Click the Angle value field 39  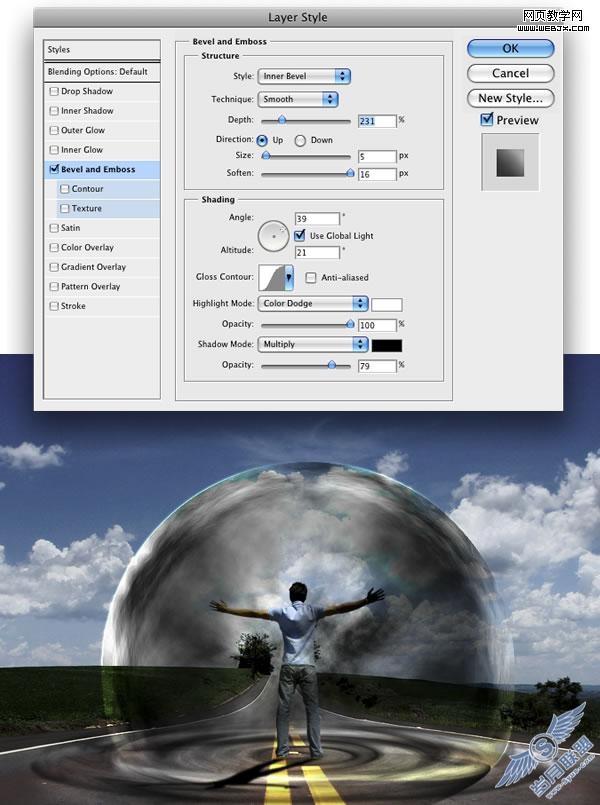tap(317, 219)
